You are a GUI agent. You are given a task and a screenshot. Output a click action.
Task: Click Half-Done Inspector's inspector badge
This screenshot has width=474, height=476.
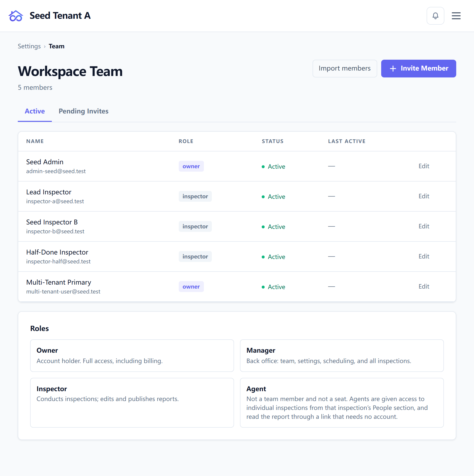click(195, 256)
